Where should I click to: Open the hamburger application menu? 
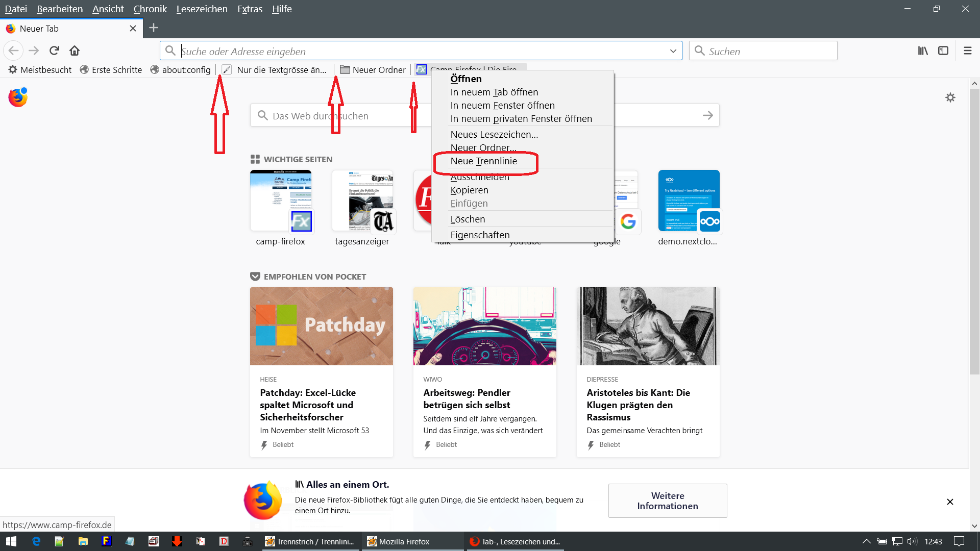[x=967, y=51]
